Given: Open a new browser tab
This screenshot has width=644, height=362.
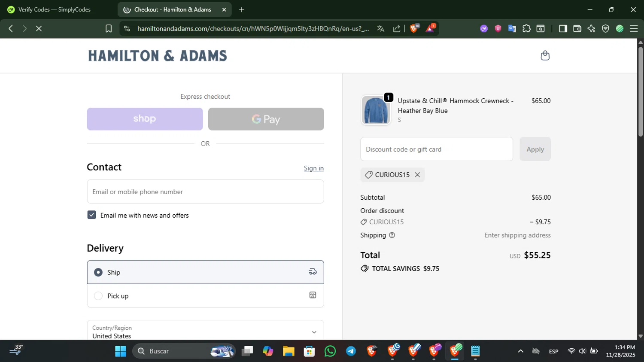Looking at the screenshot, I should tap(242, 9).
